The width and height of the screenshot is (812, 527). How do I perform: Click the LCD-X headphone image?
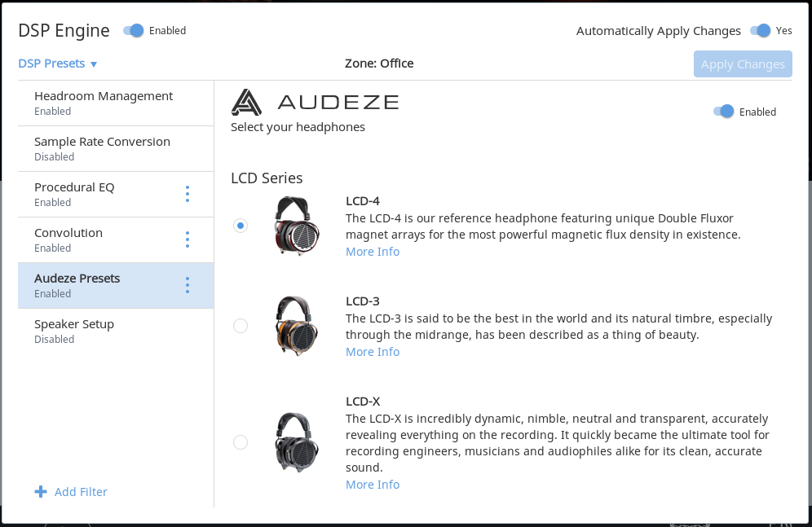point(297,442)
